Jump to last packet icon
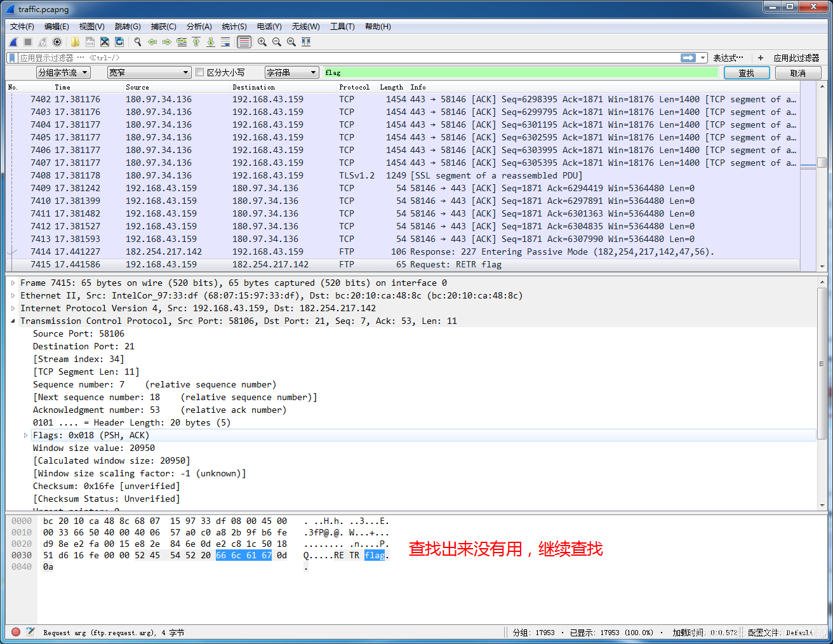This screenshot has width=833, height=644. click(x=211, y=42)
